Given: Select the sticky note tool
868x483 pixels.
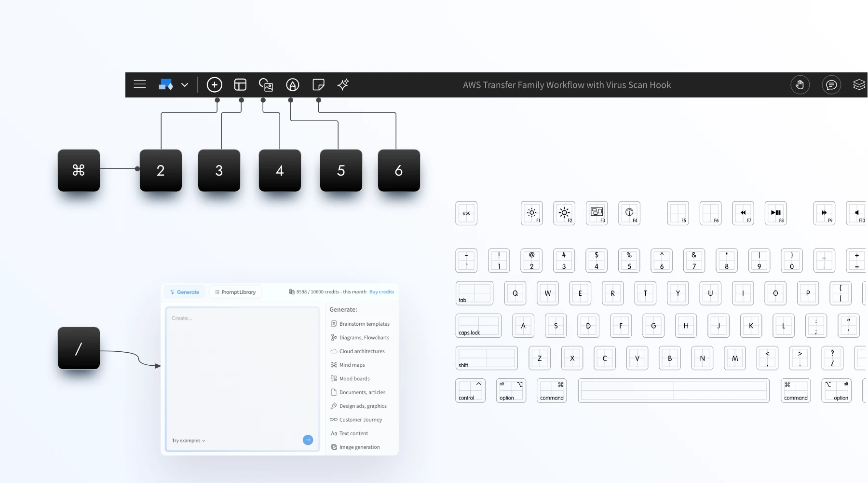Looking at the screenshot, I should [318, 84].
